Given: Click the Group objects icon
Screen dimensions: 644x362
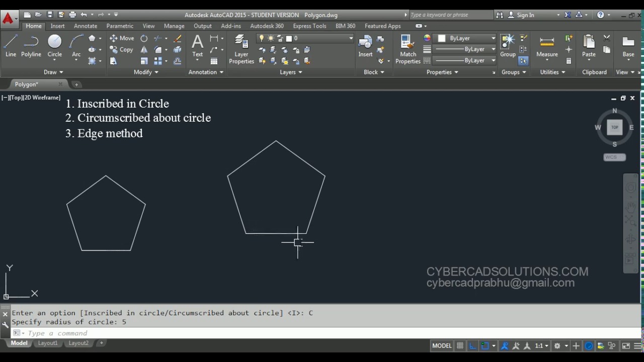Looking at the screenshot, I should coord(508,46).
